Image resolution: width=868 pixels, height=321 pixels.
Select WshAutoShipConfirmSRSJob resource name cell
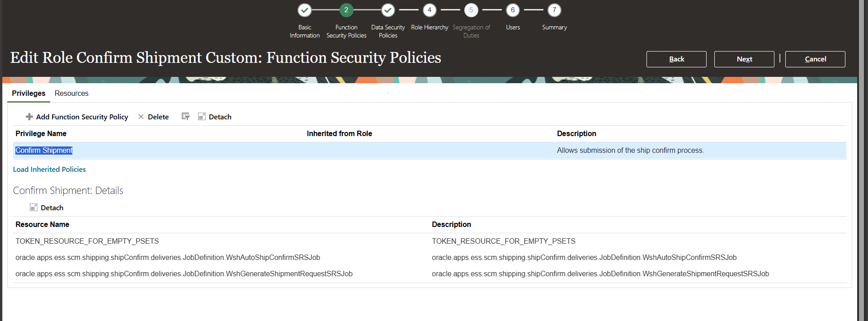point(168,257)
